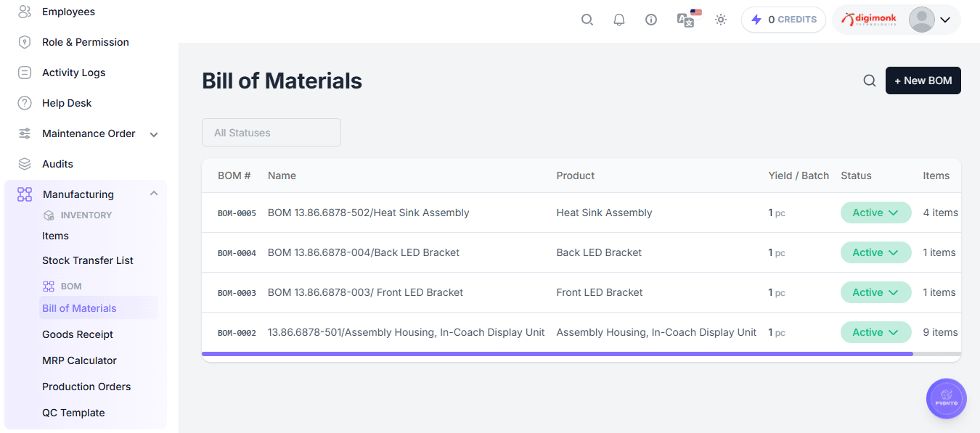Click BOM 13.86.6878-004/Back LED Bracket name

pyautogui.click(x=364, y=252)
